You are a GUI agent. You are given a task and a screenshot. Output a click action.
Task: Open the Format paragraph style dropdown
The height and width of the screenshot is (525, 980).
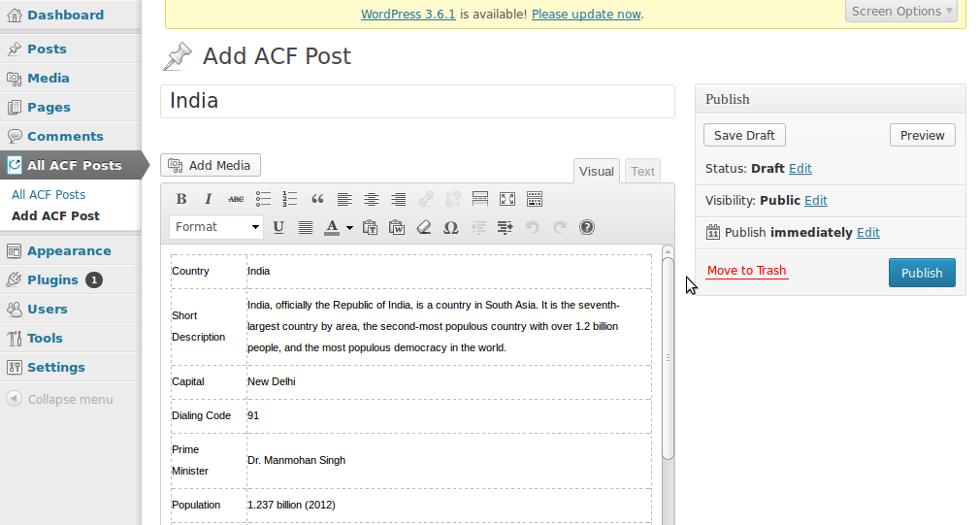coord(216,227)
